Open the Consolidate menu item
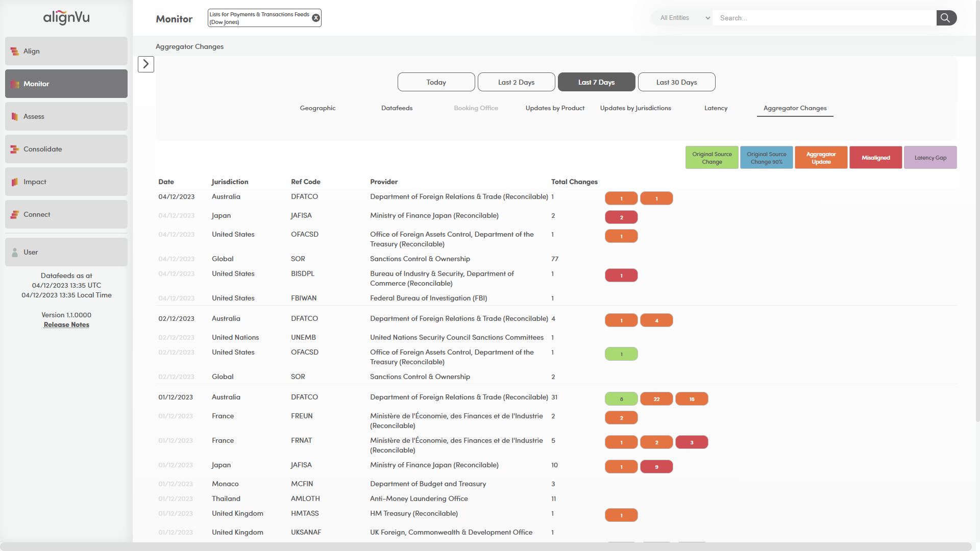 point(66,149)
